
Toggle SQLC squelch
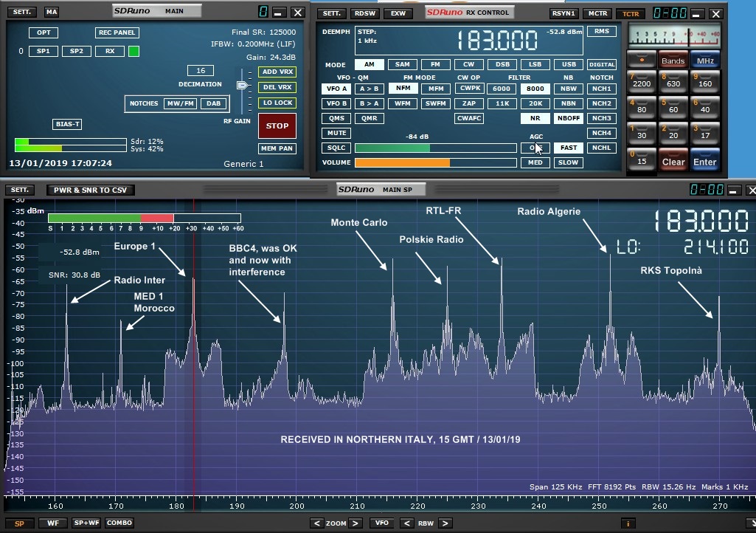[x=336, y=148]
